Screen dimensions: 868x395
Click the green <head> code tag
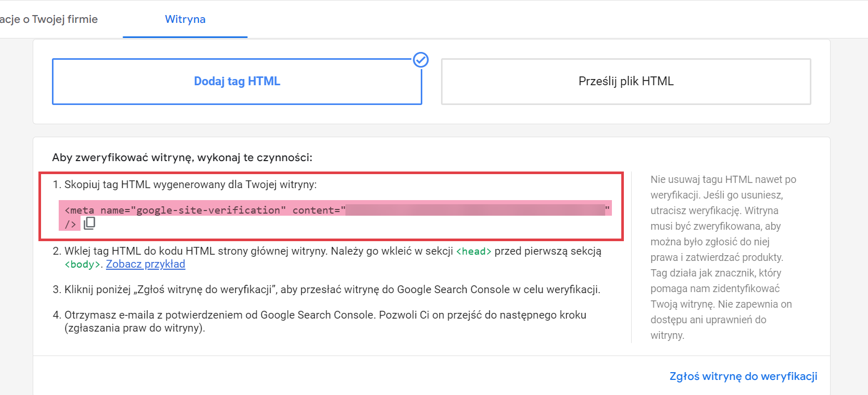pyautogui.click(x=473, y=252)
